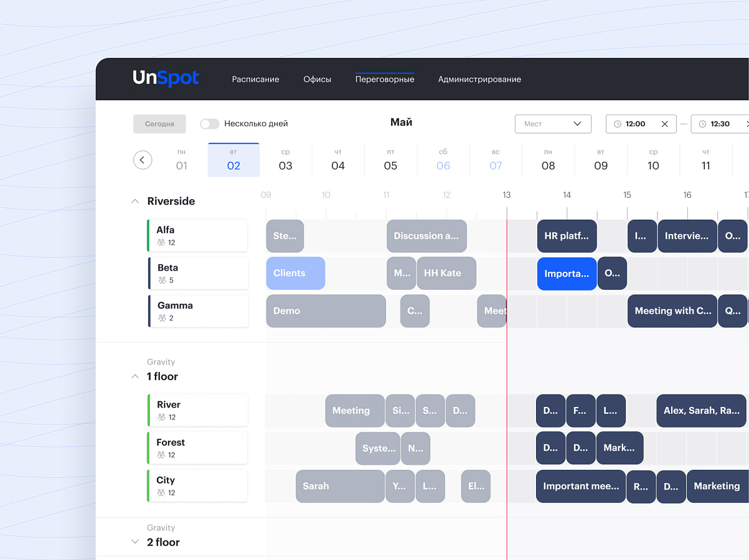This screenshot has width=749, height=560.
Task: Go to previous week with back arrow
Action: (x=143, y=160)
